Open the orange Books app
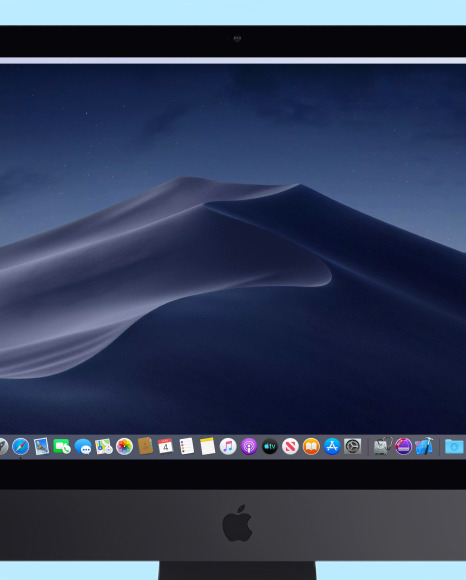The image size is (466, 580). pyautogui.click(x=311, y=446)
